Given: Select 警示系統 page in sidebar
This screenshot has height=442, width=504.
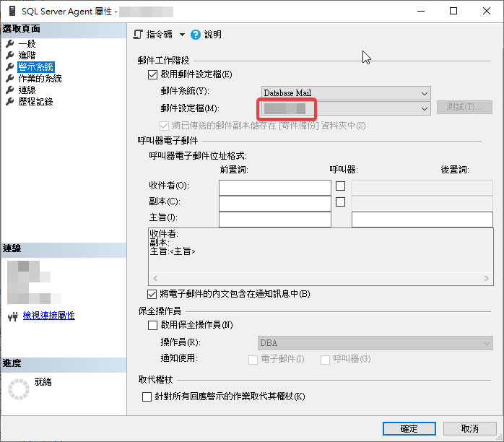Looking at the screenshot, I should (33, 67).
